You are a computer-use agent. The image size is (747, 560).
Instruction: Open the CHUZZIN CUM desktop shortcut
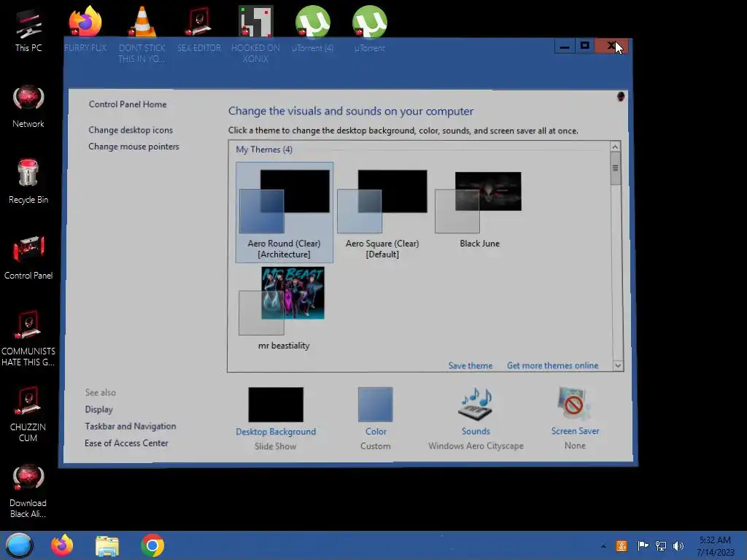(28, 415)
